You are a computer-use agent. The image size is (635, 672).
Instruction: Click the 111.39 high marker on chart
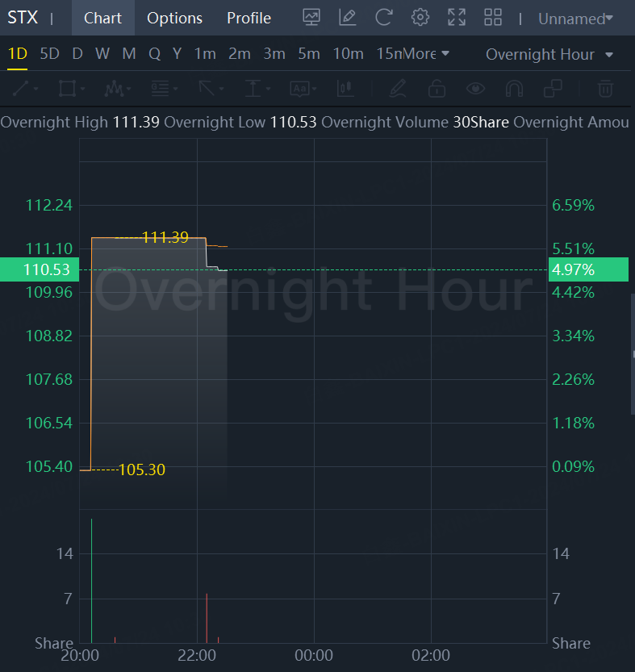(165, 237)
